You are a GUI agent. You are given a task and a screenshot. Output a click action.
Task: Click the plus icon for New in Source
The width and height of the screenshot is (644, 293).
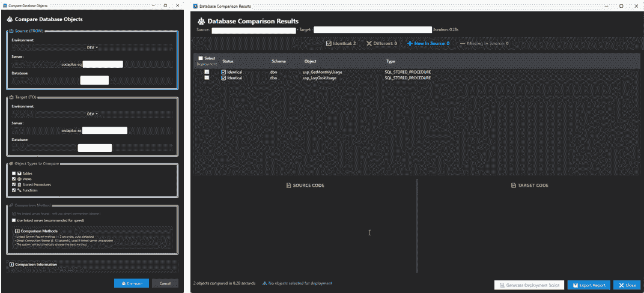point(410,44)
